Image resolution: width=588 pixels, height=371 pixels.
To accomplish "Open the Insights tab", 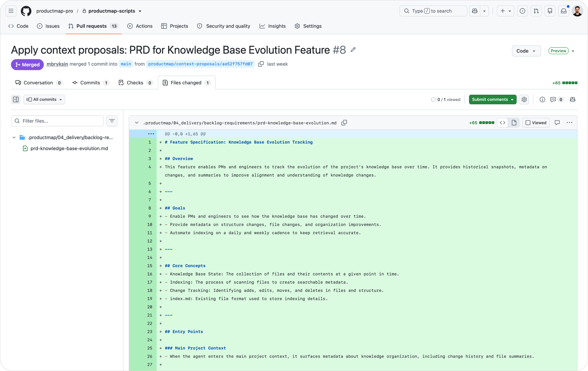I will pos(273,26).
